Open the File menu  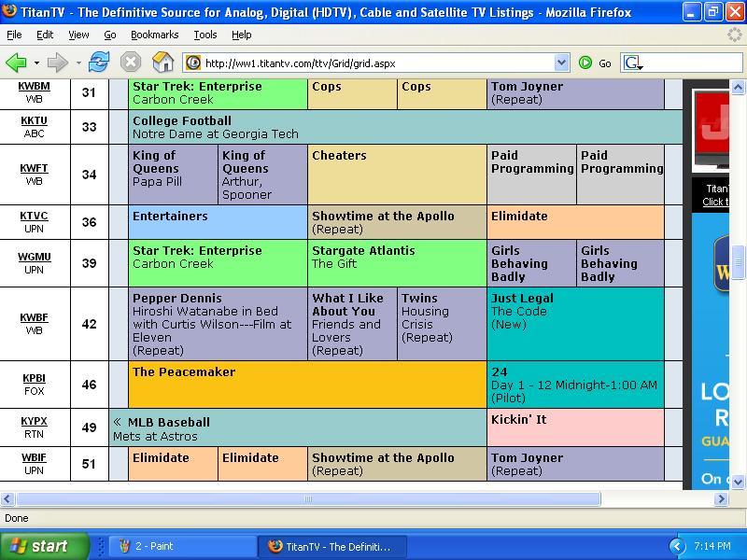14,35
